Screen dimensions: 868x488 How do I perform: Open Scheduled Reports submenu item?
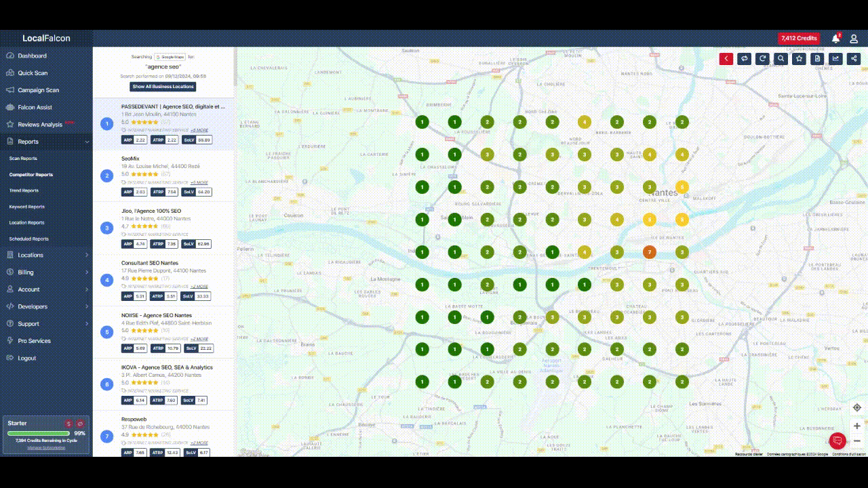click(29, 239)
